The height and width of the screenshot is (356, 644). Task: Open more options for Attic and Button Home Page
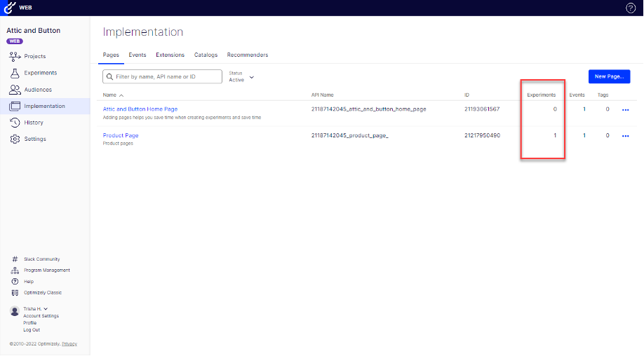(x=625, y=110)
